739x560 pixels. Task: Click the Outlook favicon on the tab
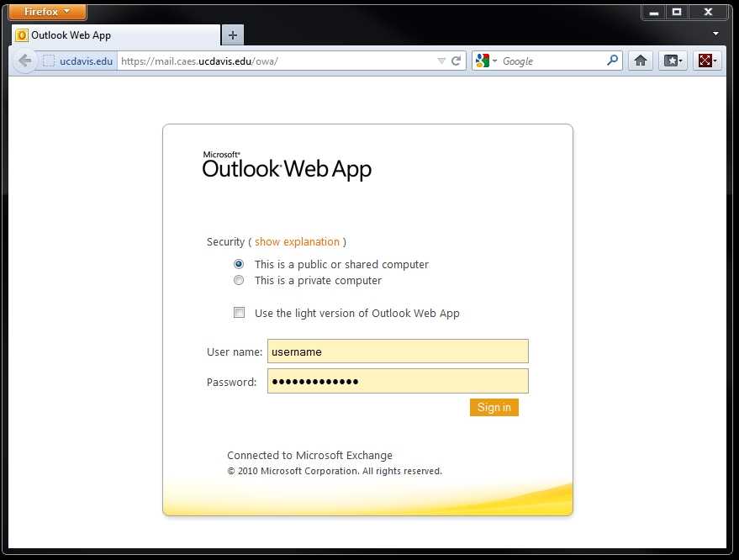pos(22,35)
